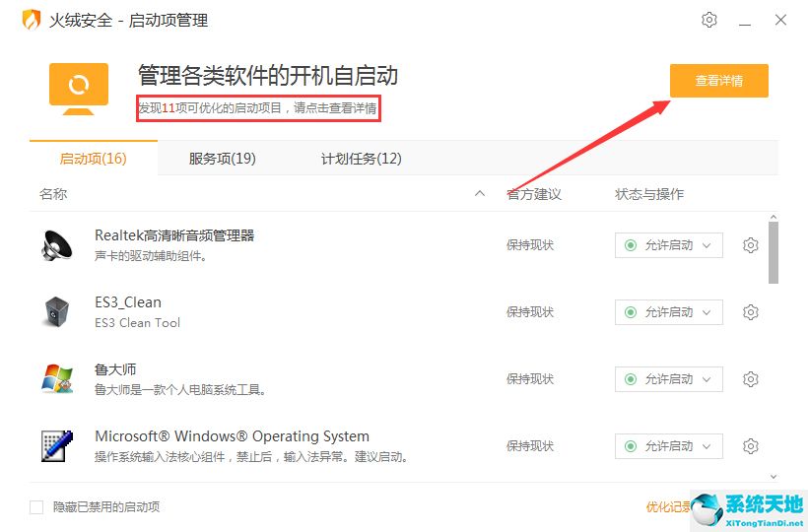Select the Realtek高清晰音频管理器 entry name
This screenshot has width=808, height=532.
(174, 235)
